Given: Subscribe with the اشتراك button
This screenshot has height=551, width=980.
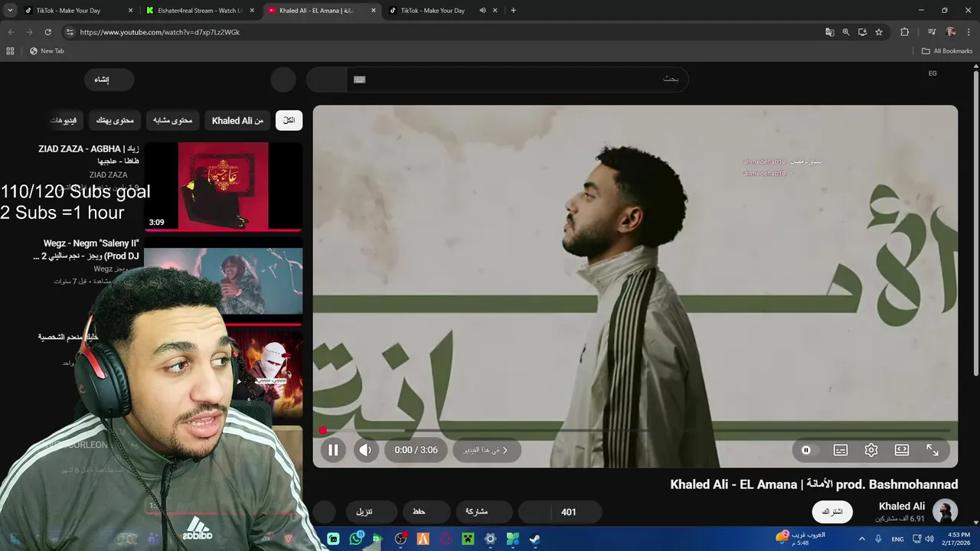Looking at the screenshot, I should click(832, 511).
